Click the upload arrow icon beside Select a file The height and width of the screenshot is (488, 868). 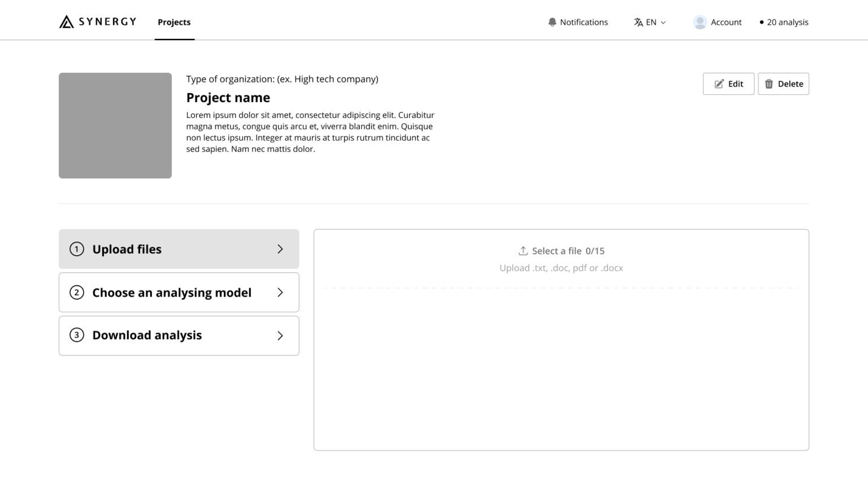[523, 250]
